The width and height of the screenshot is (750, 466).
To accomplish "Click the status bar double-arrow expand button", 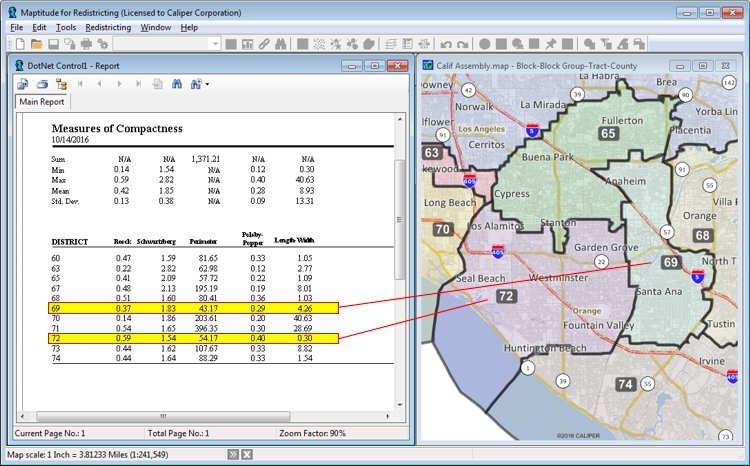I will click(232, 454).
